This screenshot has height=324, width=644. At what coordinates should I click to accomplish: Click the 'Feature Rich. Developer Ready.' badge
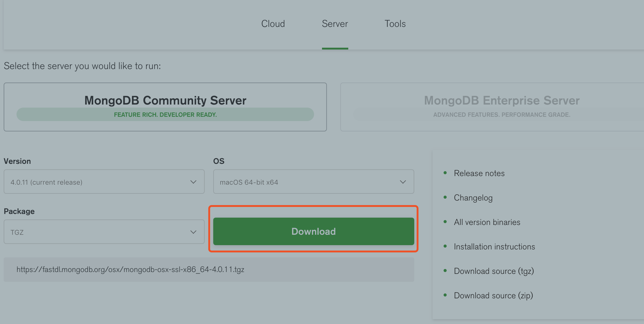pyautogui.click(x=165, y=115)
